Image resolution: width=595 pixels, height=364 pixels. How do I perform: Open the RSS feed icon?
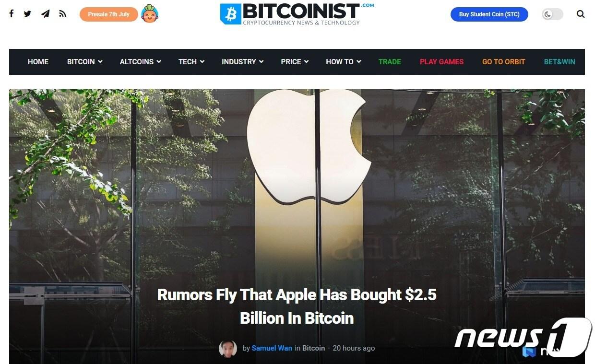pos(62,14)
